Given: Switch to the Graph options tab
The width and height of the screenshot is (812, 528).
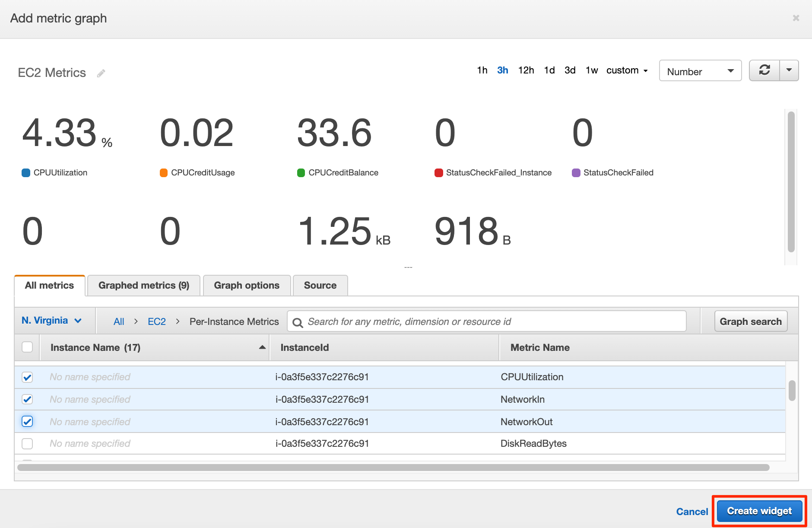Looking at the screenshot, I should (246, 285).
